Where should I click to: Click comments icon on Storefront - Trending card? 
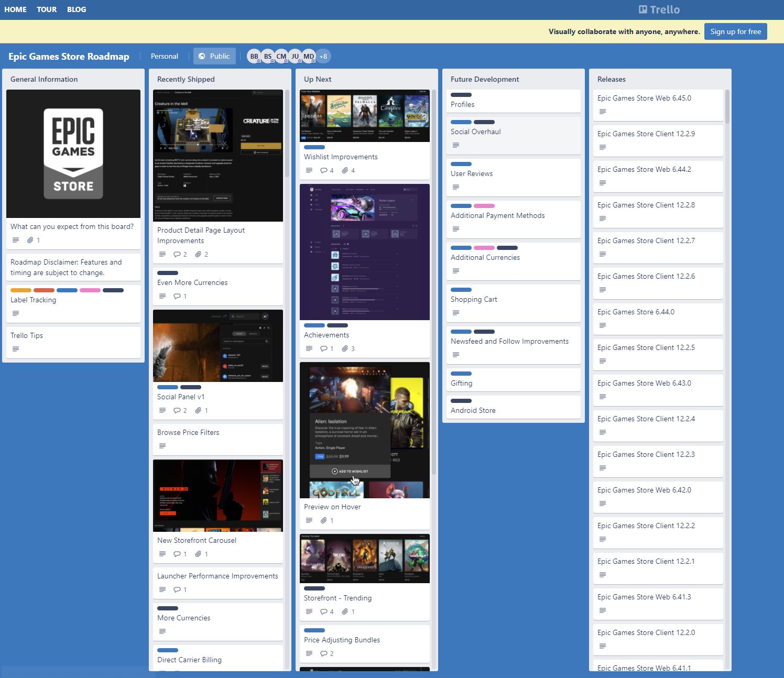[324, 611]
